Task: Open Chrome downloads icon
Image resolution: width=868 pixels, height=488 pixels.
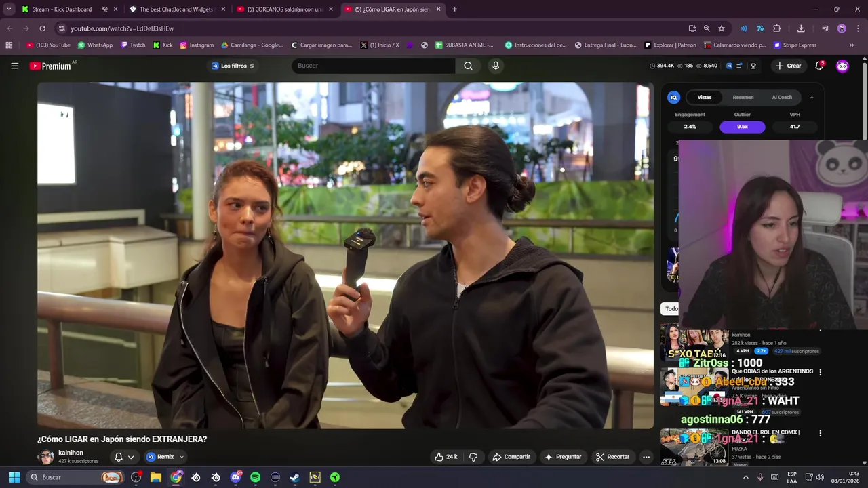Action: (801, 28)
